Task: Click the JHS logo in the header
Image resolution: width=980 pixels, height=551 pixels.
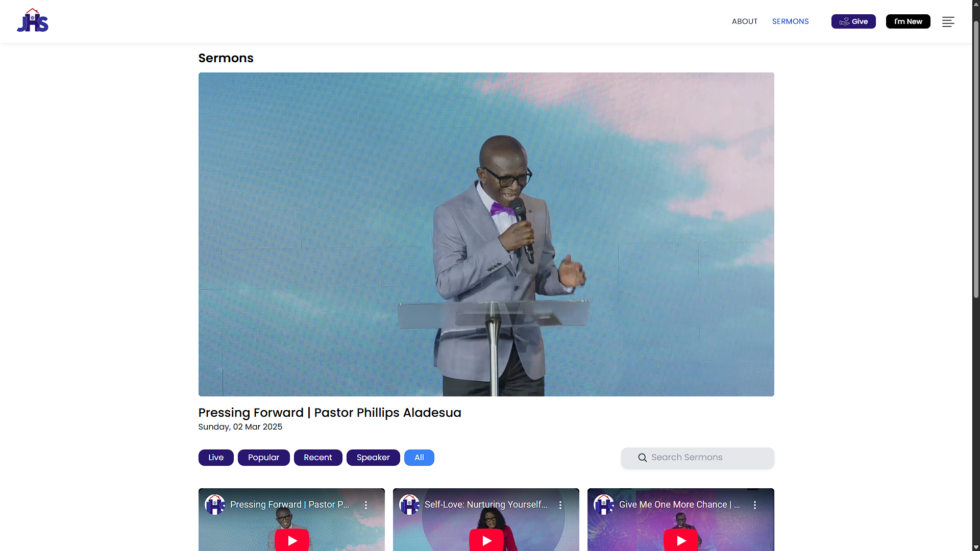Action: 33,21
